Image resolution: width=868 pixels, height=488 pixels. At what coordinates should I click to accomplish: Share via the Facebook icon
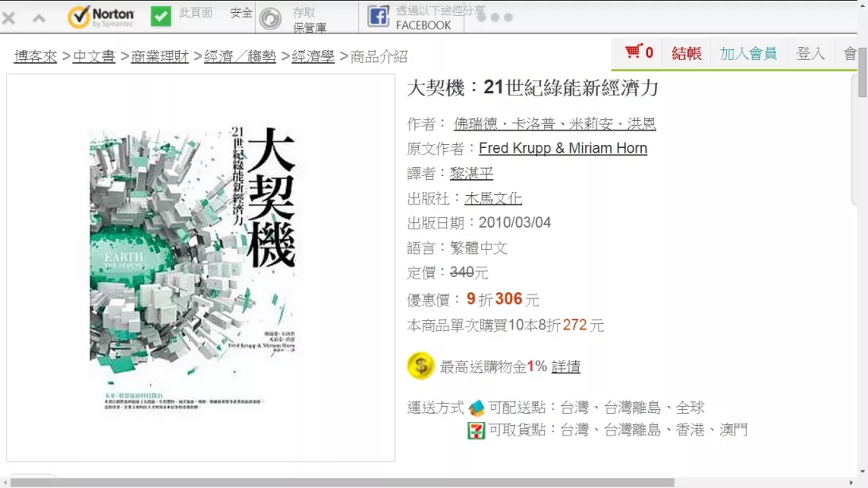378,17
